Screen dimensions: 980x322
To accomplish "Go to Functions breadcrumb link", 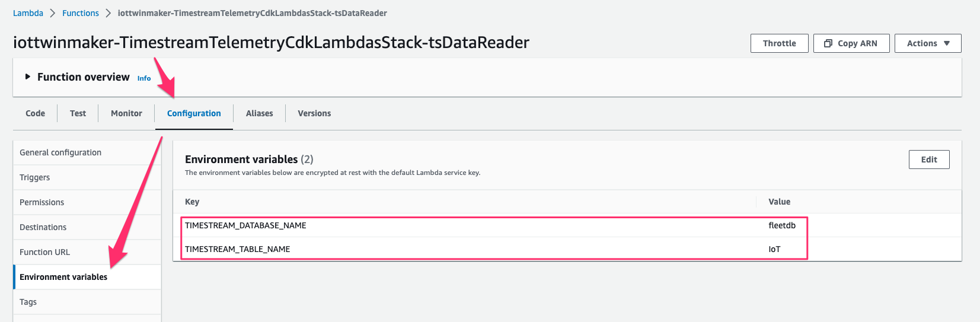I will coord(81,13).
